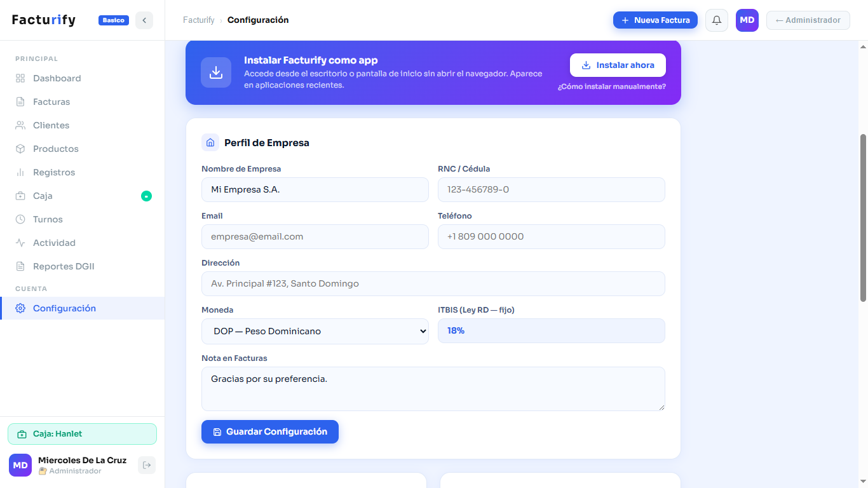Click the Facturify logo
868x488 pixels.
(44, 20)
